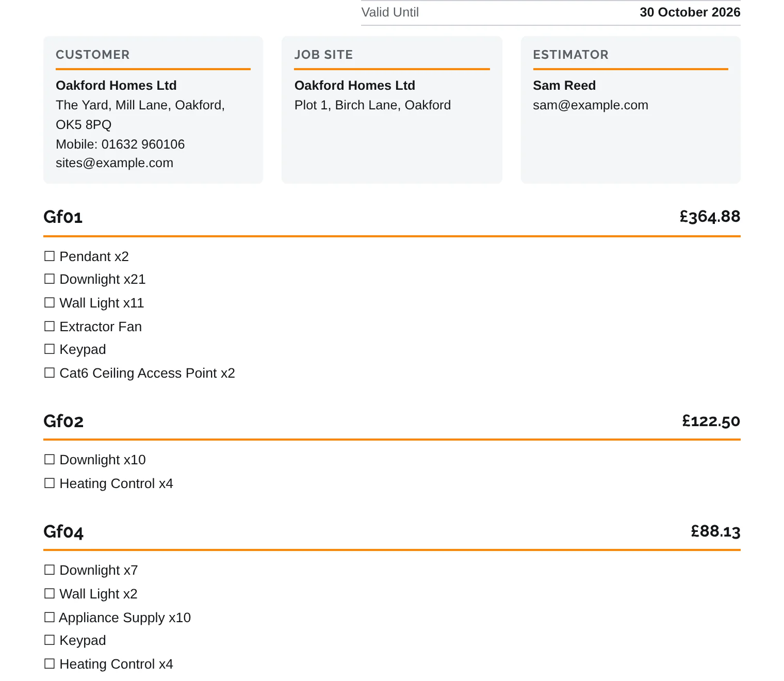Mark Wall Light x2 as done
Screen dimensions: 784x681
point(50,594)
